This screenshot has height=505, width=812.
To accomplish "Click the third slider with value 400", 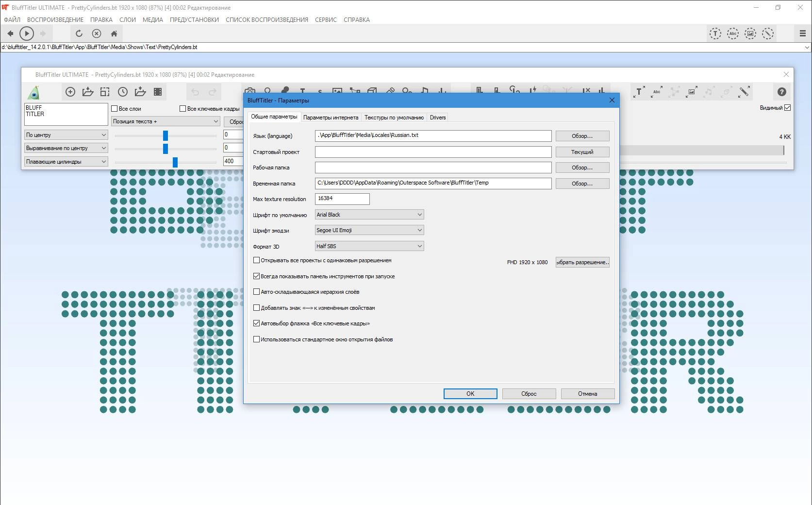I will coord(175,162).
